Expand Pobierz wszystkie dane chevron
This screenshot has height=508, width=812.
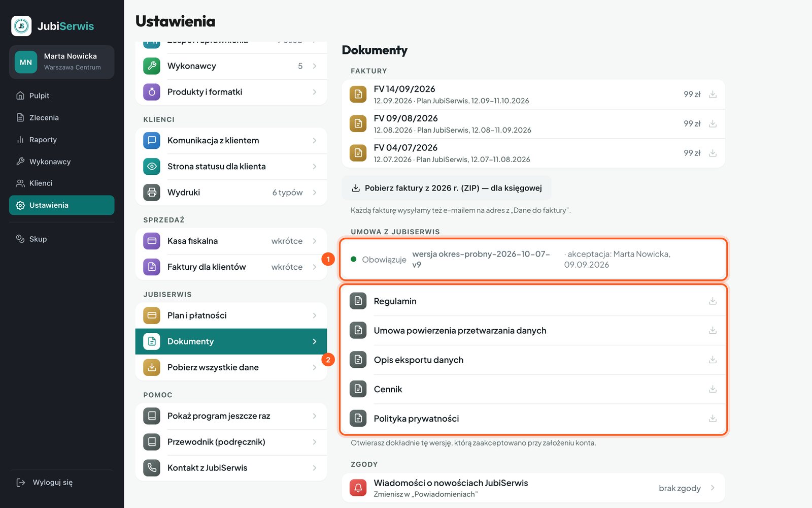[315, 367]
